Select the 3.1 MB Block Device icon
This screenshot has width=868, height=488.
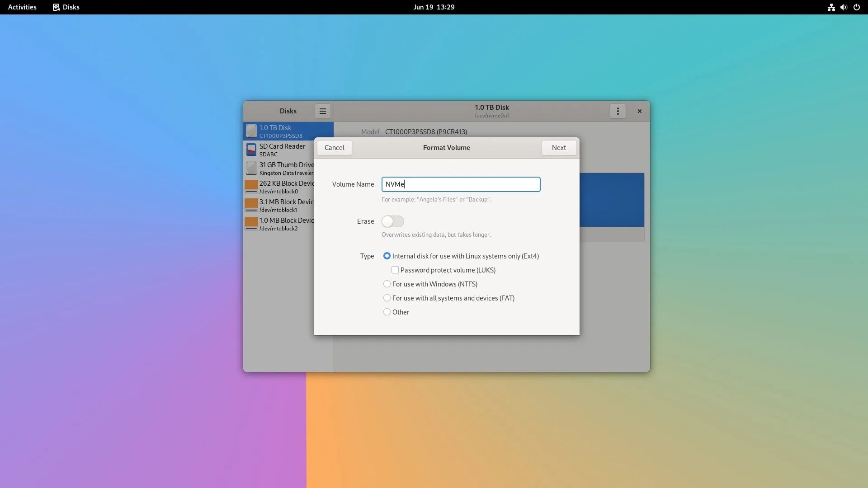251,205
